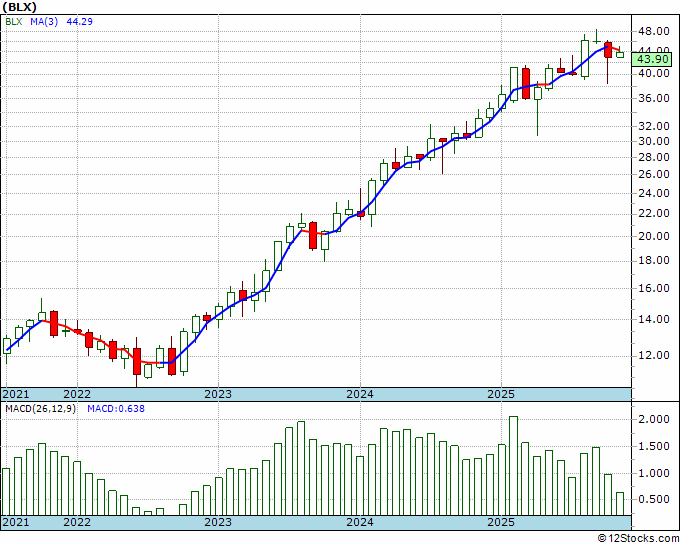Click the final green candlestick beside 43.90
This screenshot has width=680, height=546.
pos(620,54)
